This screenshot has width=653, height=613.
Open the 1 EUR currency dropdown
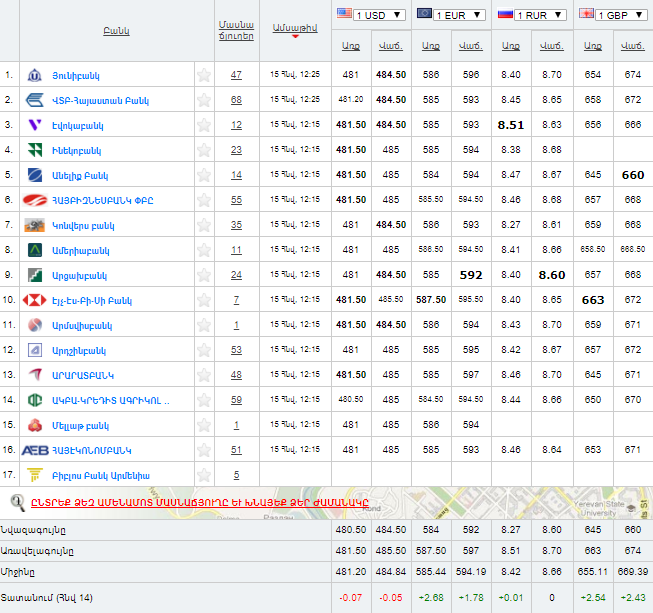tap(459, 15)
